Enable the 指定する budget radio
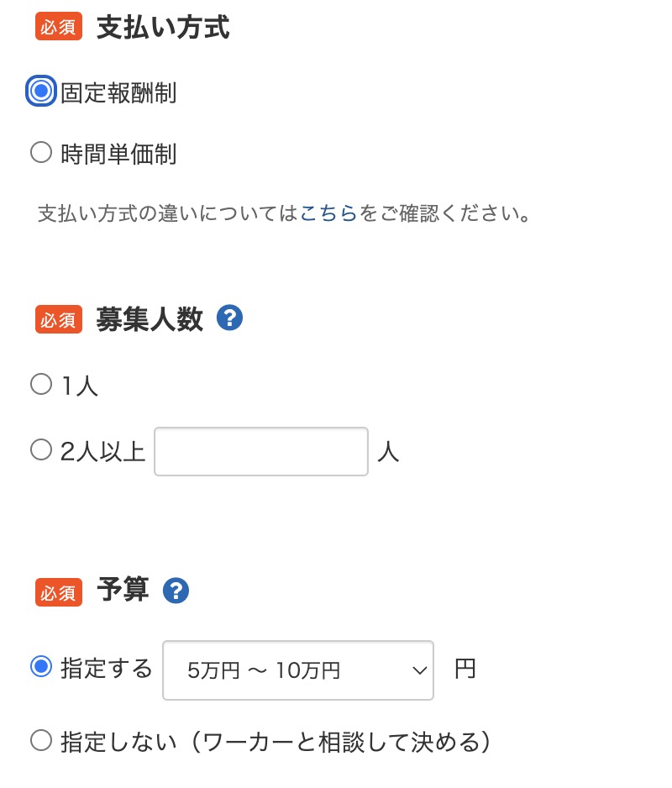Screen dimensions: 672x788 41,667
